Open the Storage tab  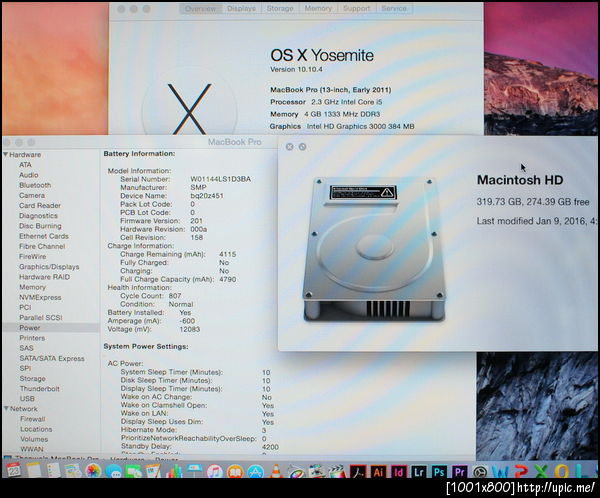click(280, 8)
